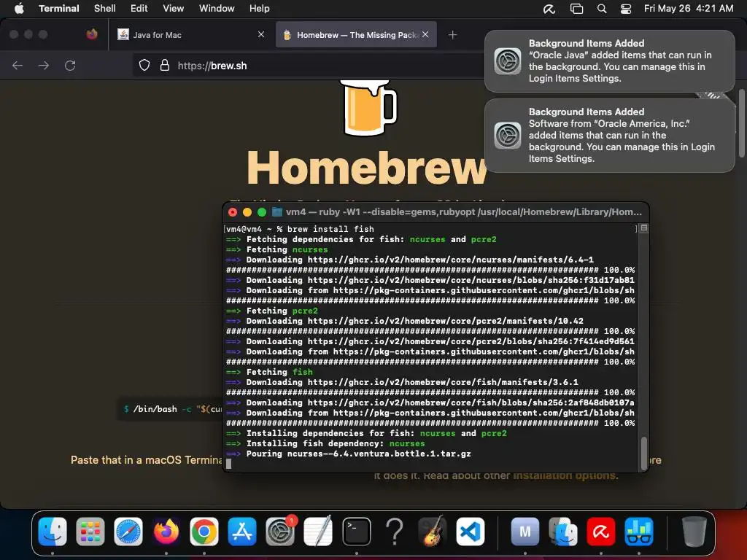Open the View menu
The width and height of the screenshot is (747, 560).
point(174,9)
